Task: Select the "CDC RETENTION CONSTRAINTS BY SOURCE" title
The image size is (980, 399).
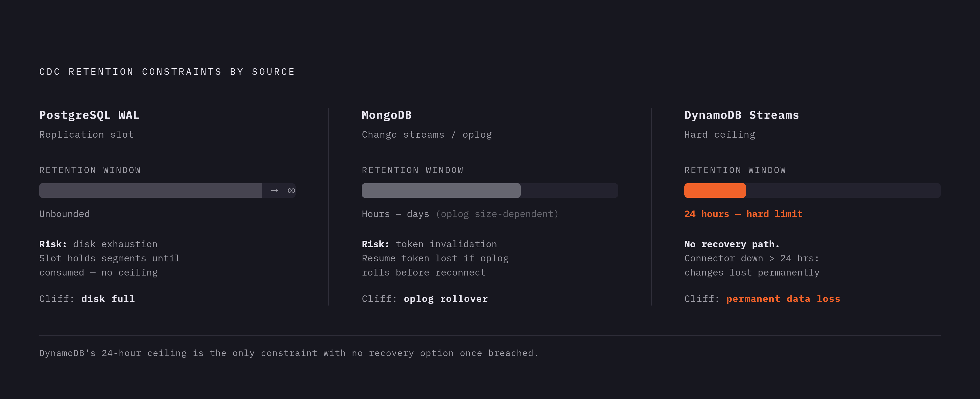Action: [x=167, y=72]
